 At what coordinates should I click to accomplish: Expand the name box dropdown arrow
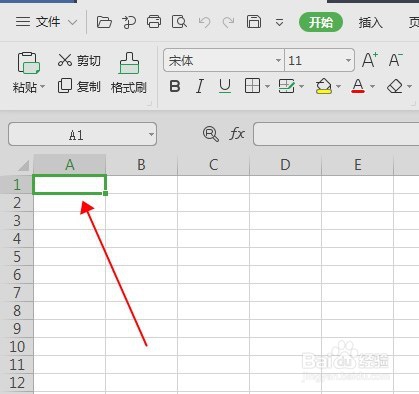[x=151, y=134]
